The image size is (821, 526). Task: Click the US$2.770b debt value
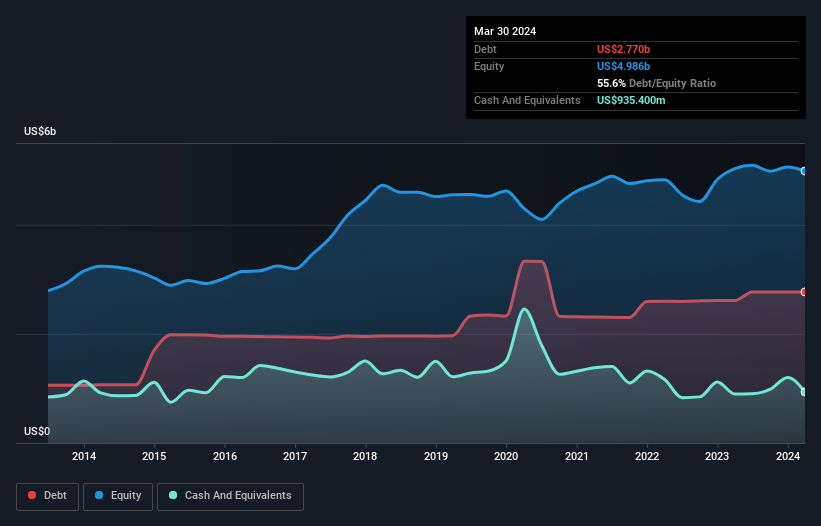(x=623, y=49)
